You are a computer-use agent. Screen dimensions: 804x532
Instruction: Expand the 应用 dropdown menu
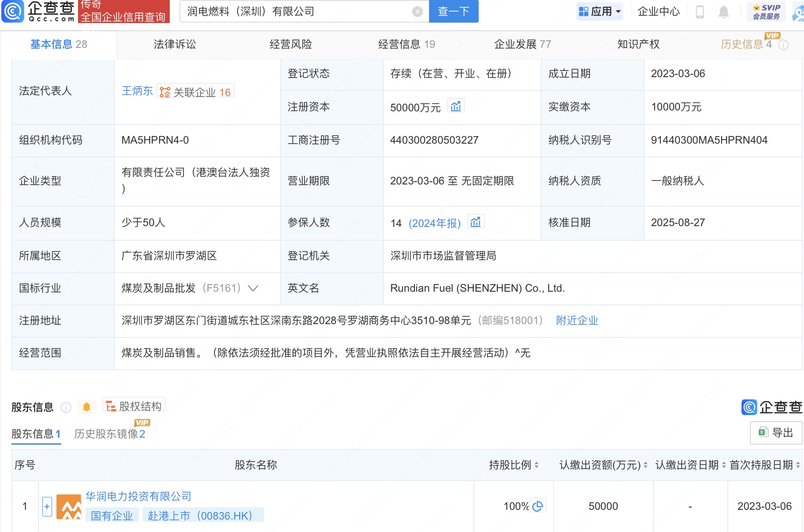(600, 12)
